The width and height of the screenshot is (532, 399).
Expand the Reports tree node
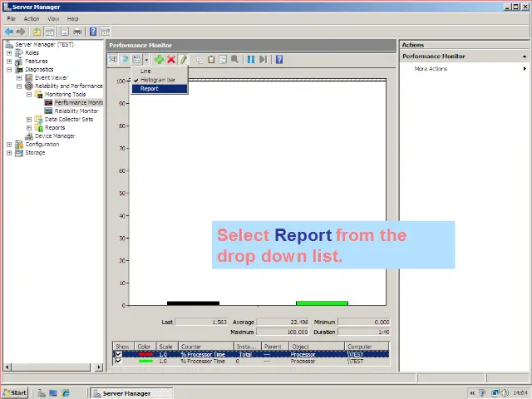[x=29, y=128]
